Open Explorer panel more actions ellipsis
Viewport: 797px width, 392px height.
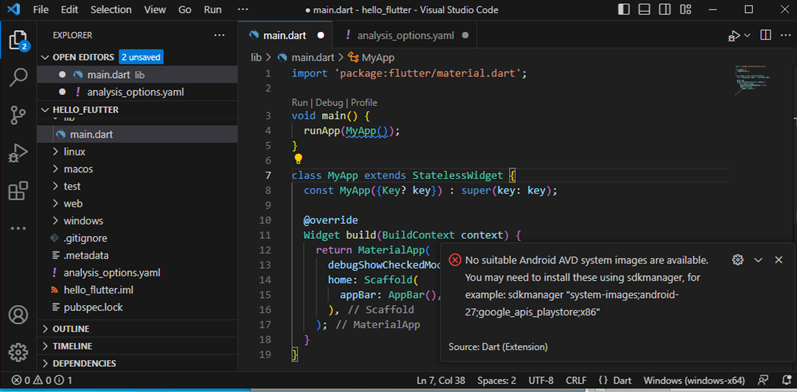(219, 35)
